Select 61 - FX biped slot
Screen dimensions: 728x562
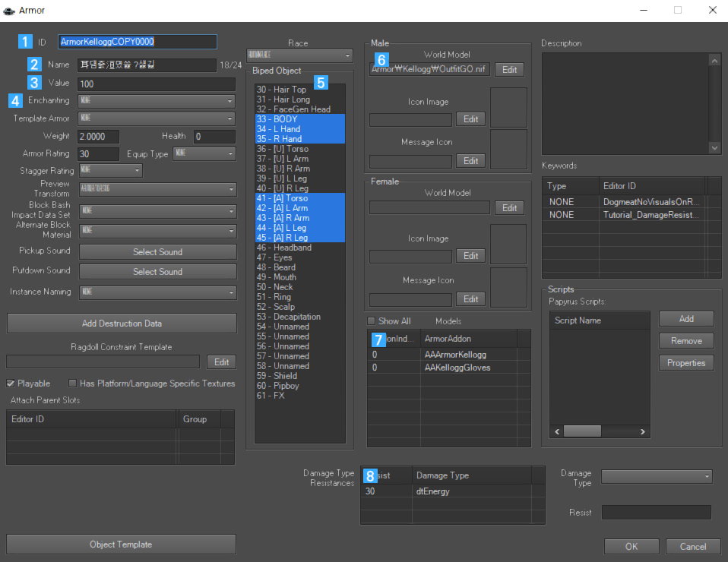[300, 396]
